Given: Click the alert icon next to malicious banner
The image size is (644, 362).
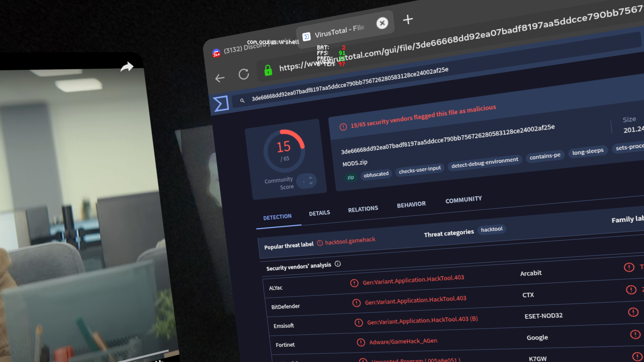Looking at the screenshot, I should coord(343,127).
